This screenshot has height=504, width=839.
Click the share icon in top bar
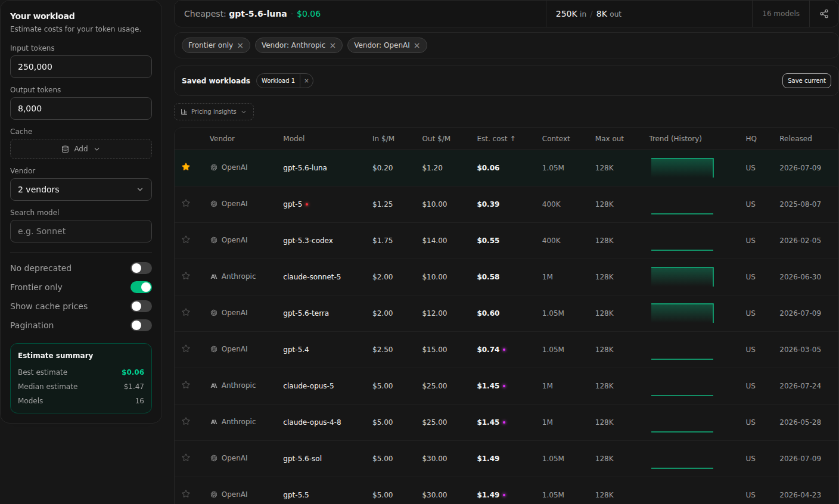pos(824,14)
